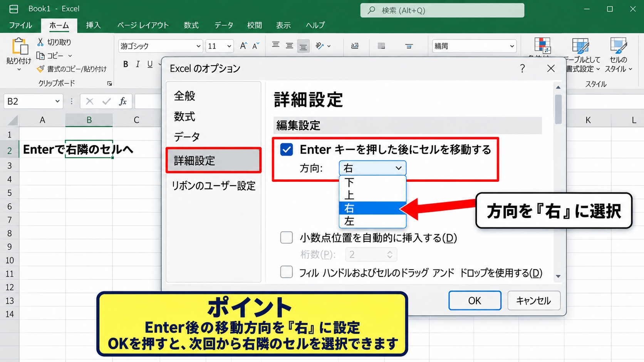Enable フィル ハンドル drag and drop checkbox
644x362 pixels.
287,272
